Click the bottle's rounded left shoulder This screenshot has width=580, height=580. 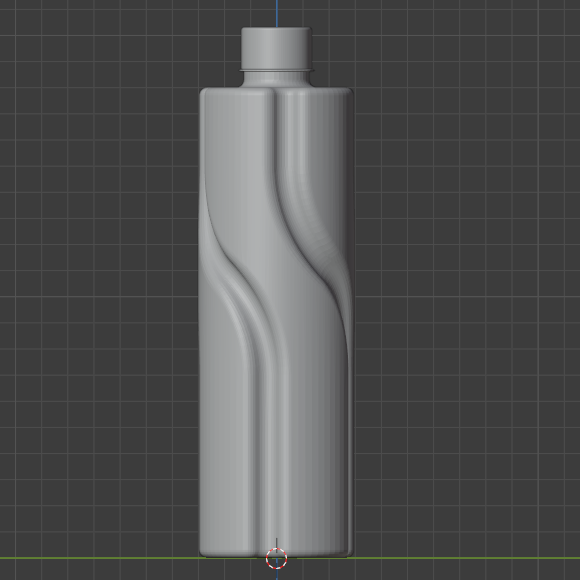click(x=203, y=92)
